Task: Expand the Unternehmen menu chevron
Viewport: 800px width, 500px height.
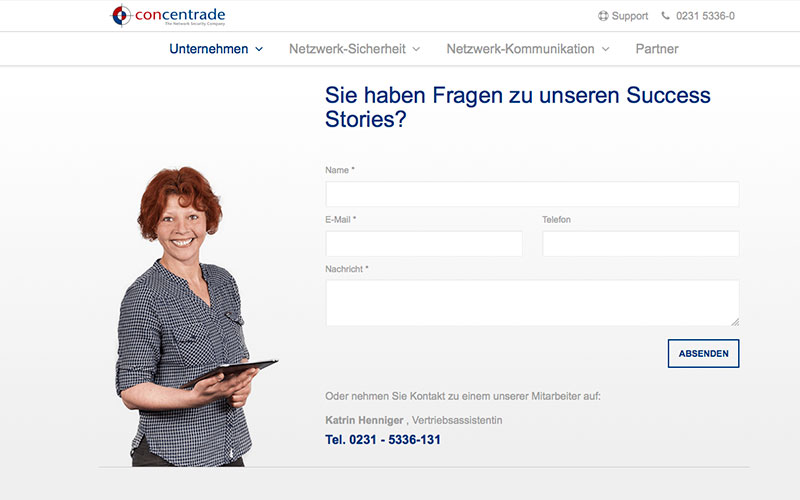Action: 259,49
